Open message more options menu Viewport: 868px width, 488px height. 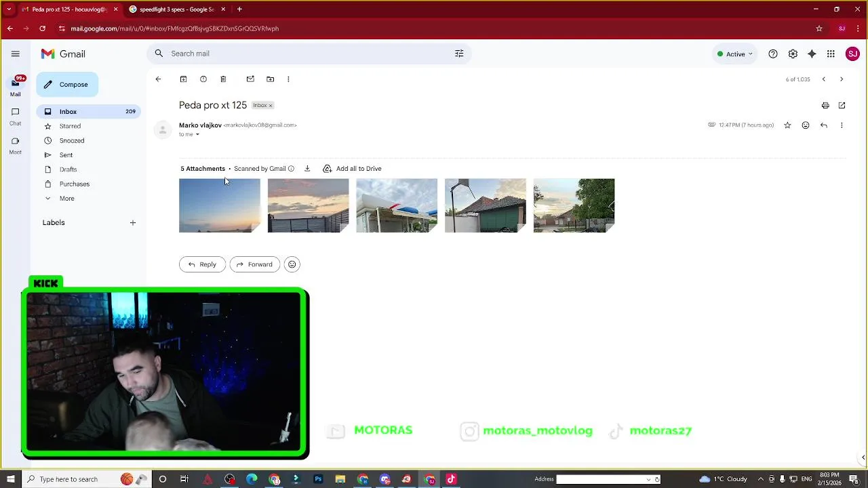[842, 125]
